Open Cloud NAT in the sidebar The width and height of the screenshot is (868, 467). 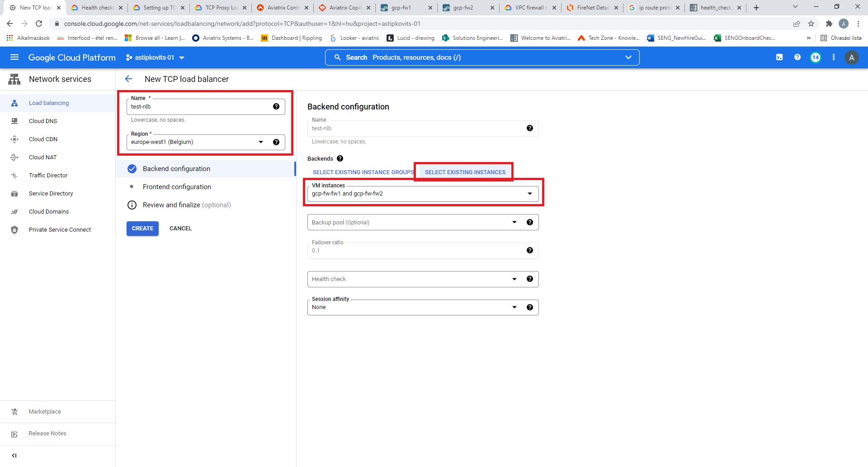pyautogui.click(x=43, y=157)
